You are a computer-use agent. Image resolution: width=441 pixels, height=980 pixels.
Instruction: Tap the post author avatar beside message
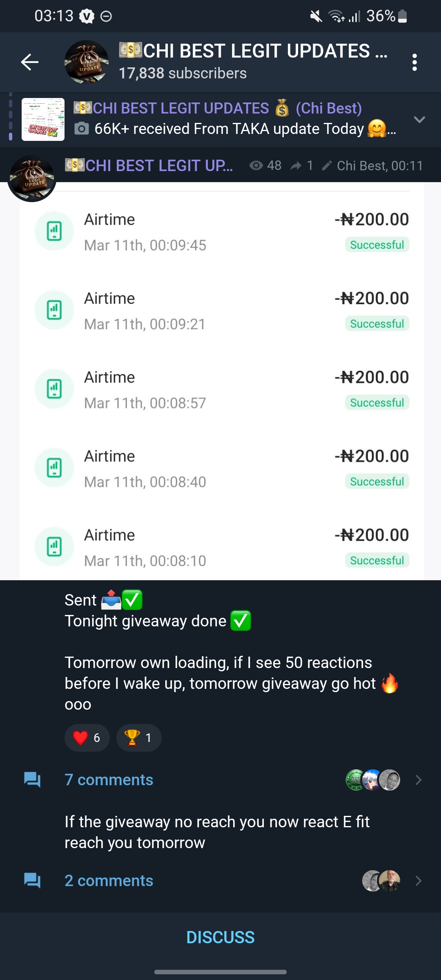coord(32,178)
